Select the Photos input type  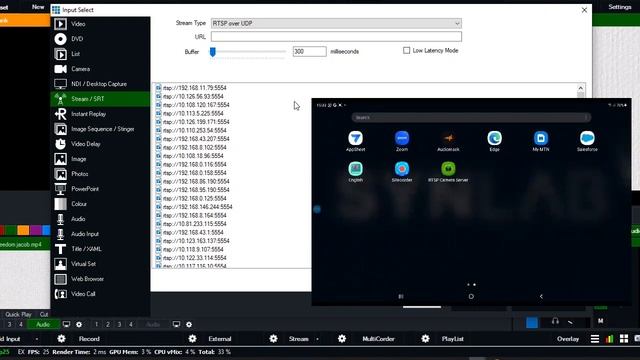tap(100, 174)
